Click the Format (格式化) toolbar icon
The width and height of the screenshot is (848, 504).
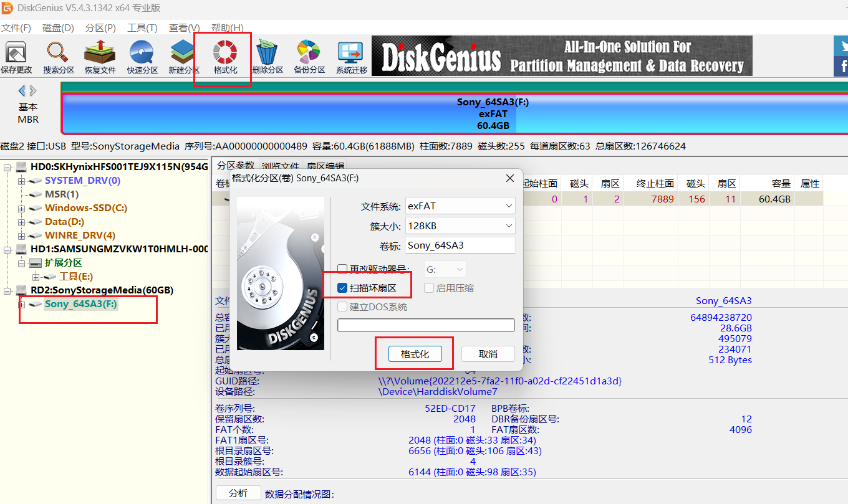click(x=225, y=57)
